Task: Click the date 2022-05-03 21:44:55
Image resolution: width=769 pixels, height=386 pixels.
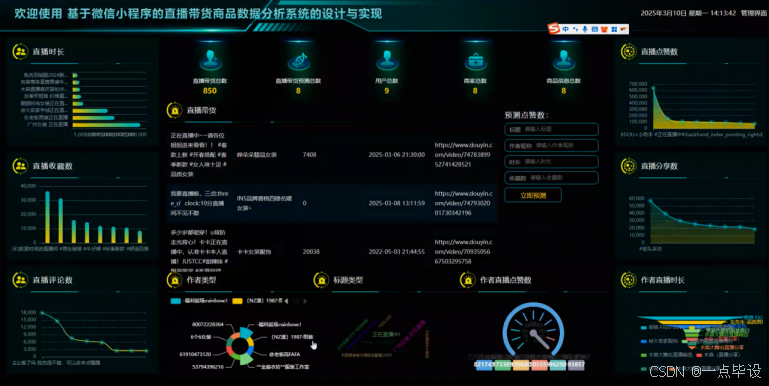Action: [397, 252]
